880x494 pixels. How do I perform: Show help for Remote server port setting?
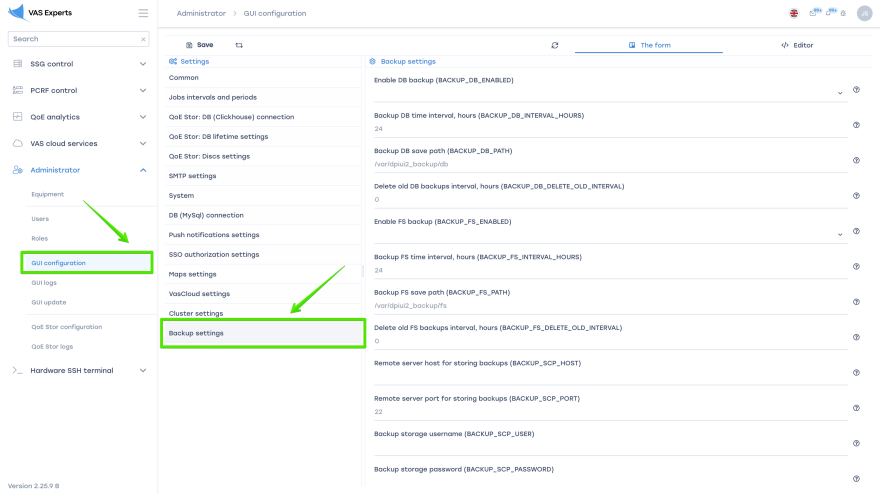point(856,407)
